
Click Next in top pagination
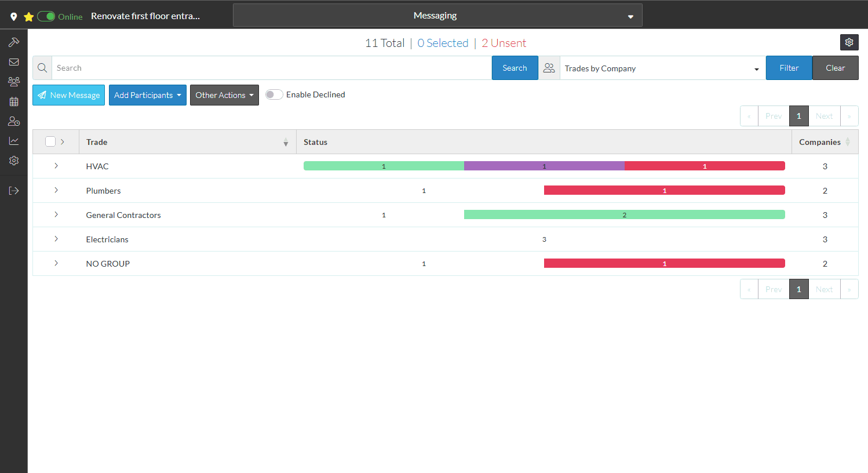point(824,116)
